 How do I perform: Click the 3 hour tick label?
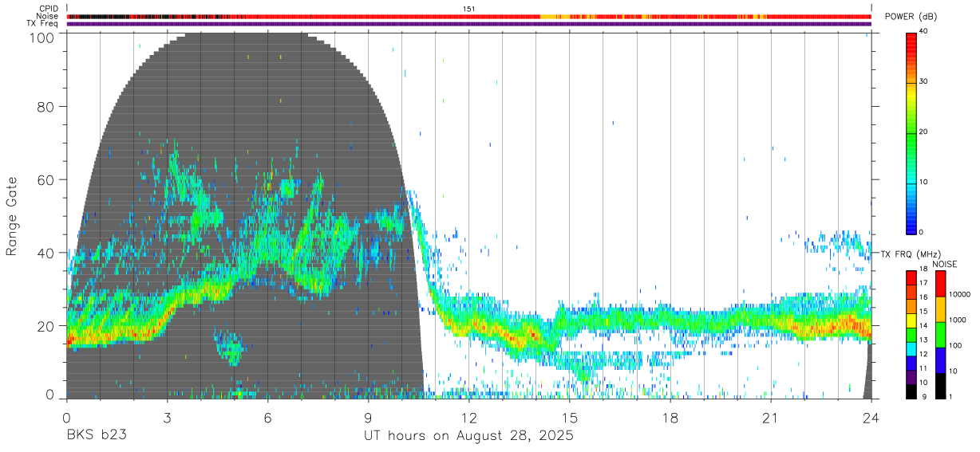click(168, 417)
